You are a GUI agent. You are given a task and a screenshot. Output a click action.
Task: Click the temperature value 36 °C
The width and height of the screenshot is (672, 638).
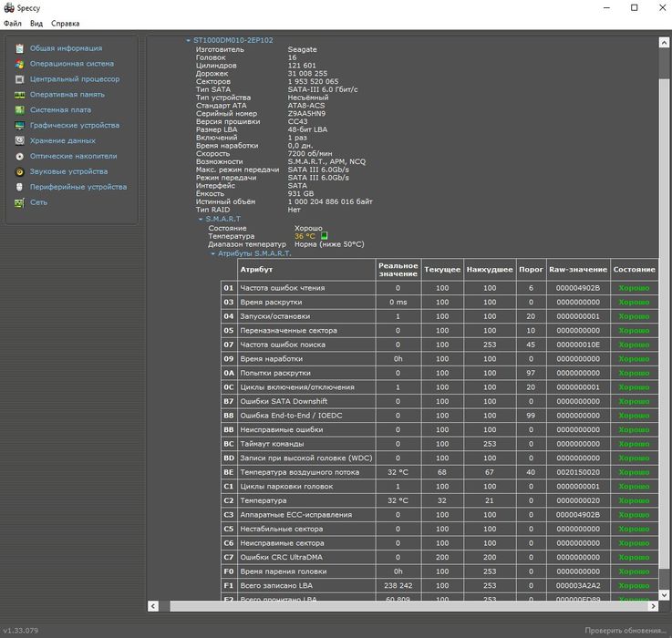305,236
